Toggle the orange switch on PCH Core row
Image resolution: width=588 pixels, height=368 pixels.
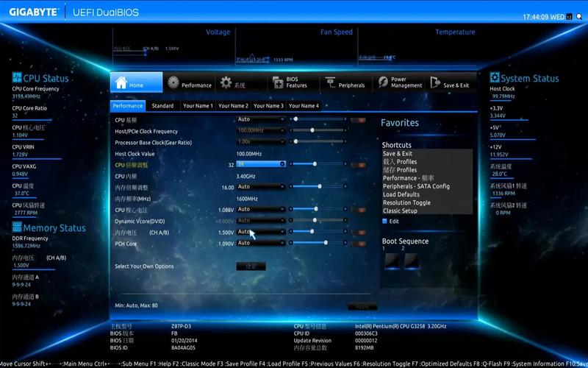pyautogui.click(x=358, y=244)
